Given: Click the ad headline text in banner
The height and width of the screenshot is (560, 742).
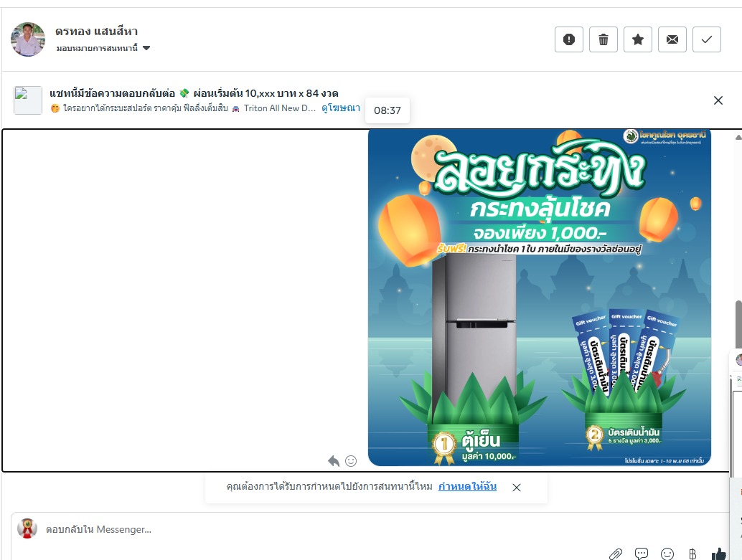Looking at the screenshot, I should [x=194, y=93].
